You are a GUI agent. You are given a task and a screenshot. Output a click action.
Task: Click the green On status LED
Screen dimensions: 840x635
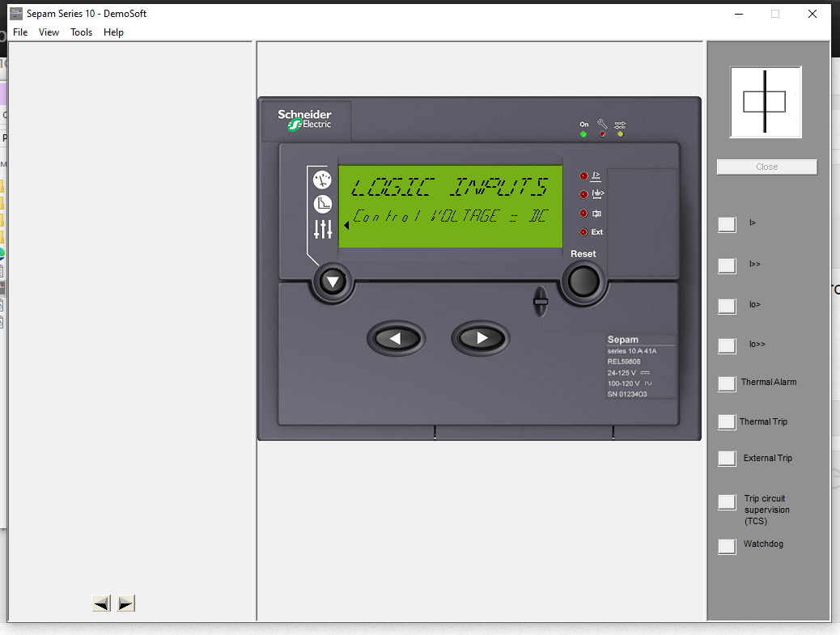coord(583,134)
